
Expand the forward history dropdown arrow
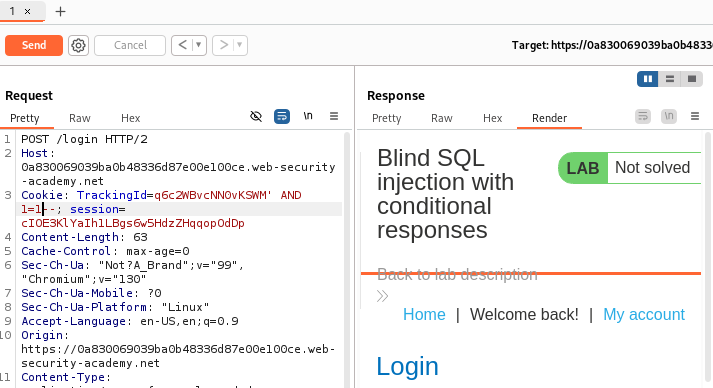point(239,45)
